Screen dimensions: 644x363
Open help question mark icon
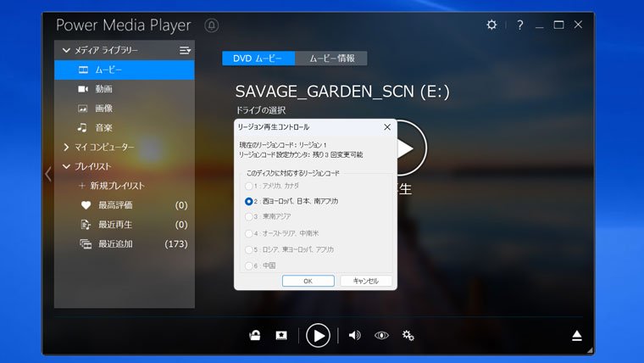tap(520, 25)
